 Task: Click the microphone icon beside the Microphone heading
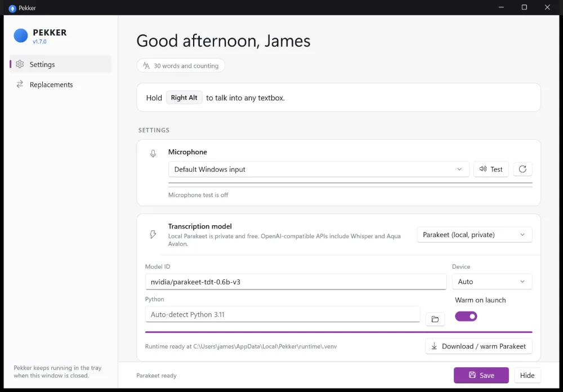pyautogui.click(x=153, y=154)
